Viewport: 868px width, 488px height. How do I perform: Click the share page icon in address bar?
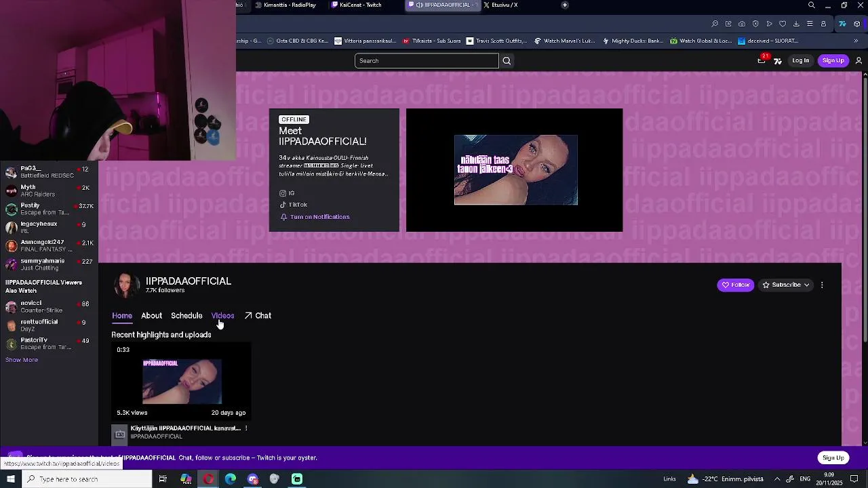pos(728,24)
